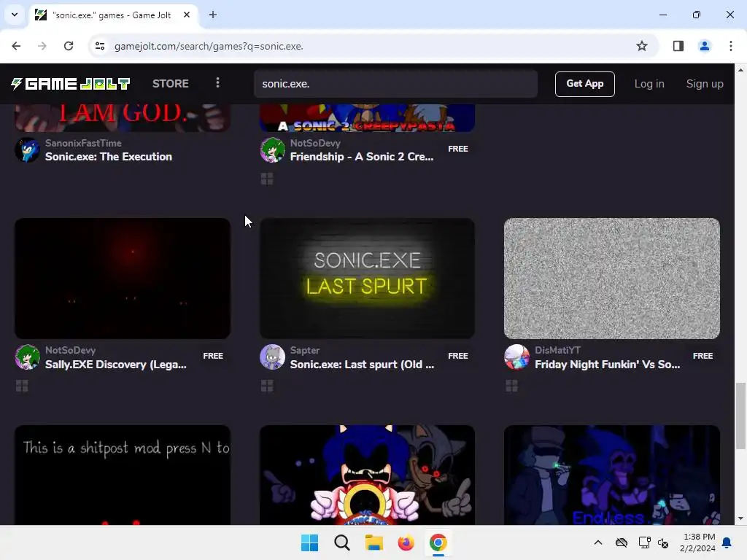
Task: Open the Sonic 2 Creepypasta thumbnail
Action: coord(367,117)
